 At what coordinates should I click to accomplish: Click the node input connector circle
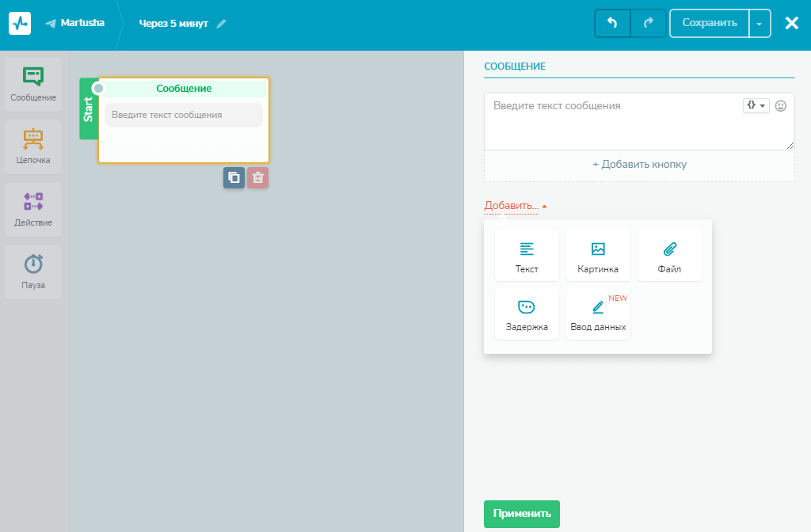pyautogui.click(x=98, y=89)
